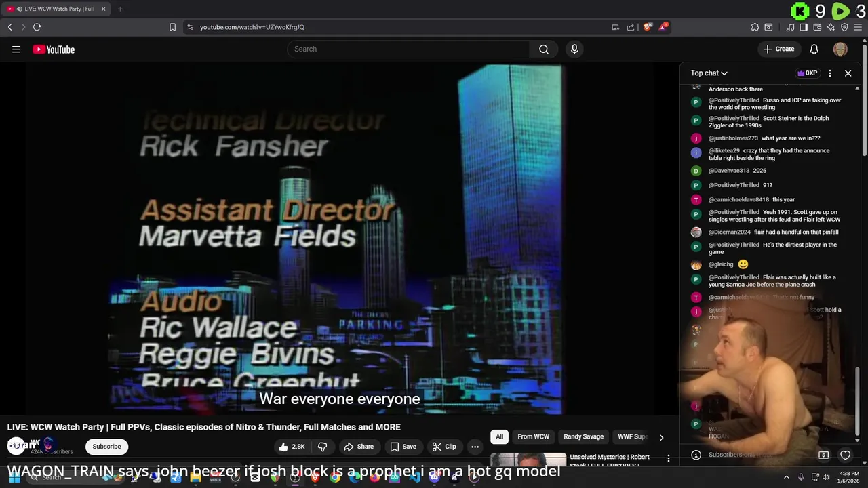868x488 pixels.
Task: Show the browser sidebar panel icon
Action: [804, 27]
